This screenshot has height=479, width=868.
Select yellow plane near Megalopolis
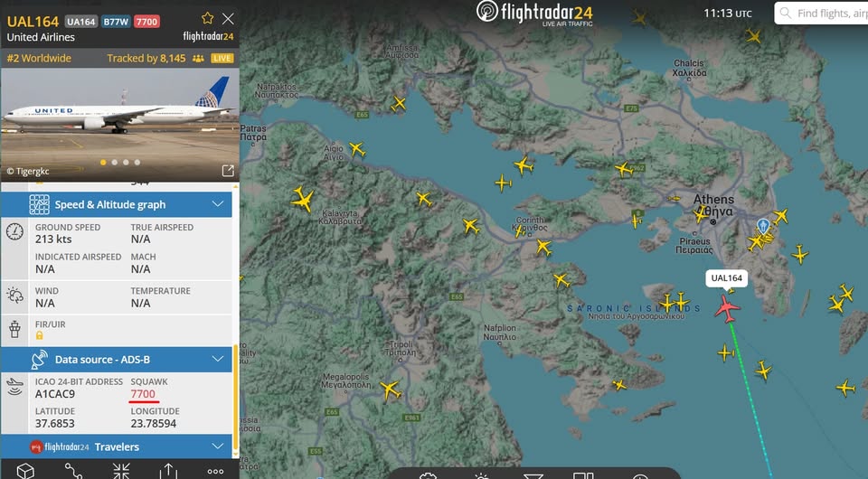click(x=391, y=390)
